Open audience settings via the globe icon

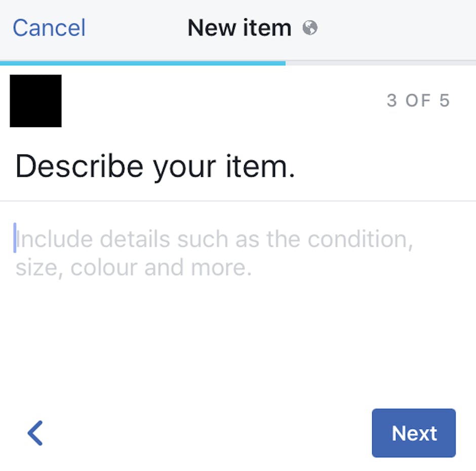[x=310, y=28]
